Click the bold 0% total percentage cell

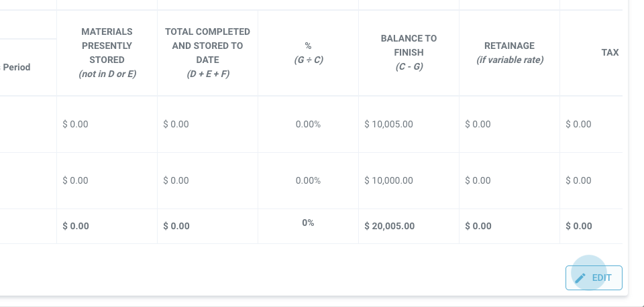[x=308, y=223]
